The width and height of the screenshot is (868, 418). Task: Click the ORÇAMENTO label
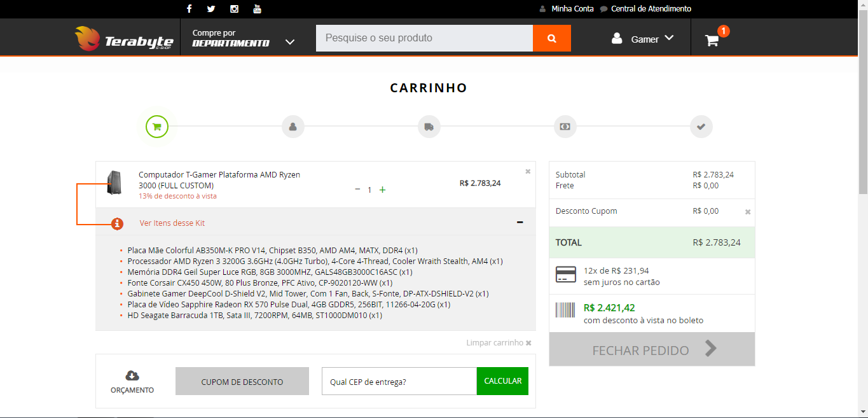[132, 390]
